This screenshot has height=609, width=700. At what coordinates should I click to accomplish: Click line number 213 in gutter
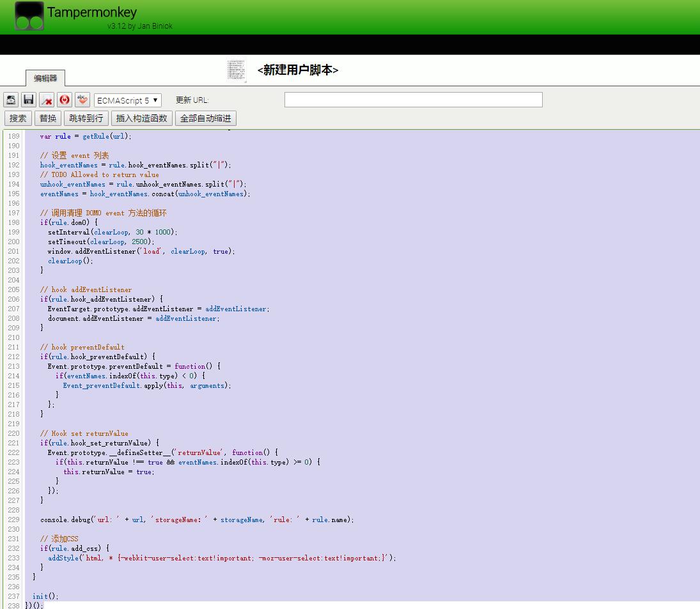tap(14, 366)
